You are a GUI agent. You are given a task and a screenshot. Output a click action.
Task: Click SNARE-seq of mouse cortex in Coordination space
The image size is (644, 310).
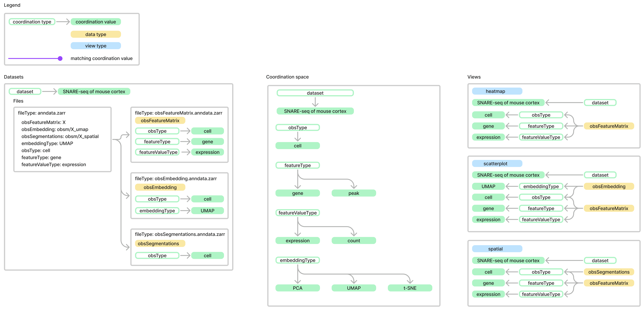click(x=315, y=111)
